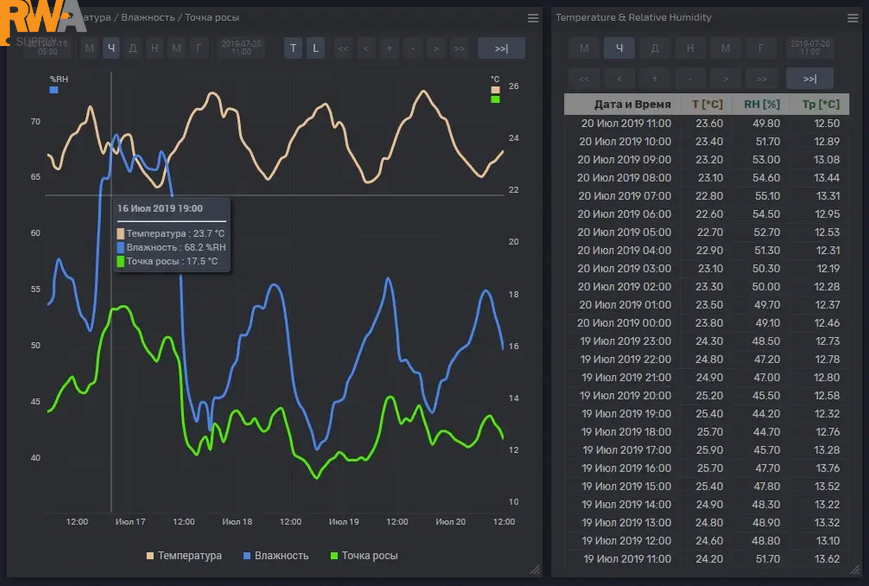
Task: Click the chart's jump-to-latest >>| button
Action: (x=501, y=48)
